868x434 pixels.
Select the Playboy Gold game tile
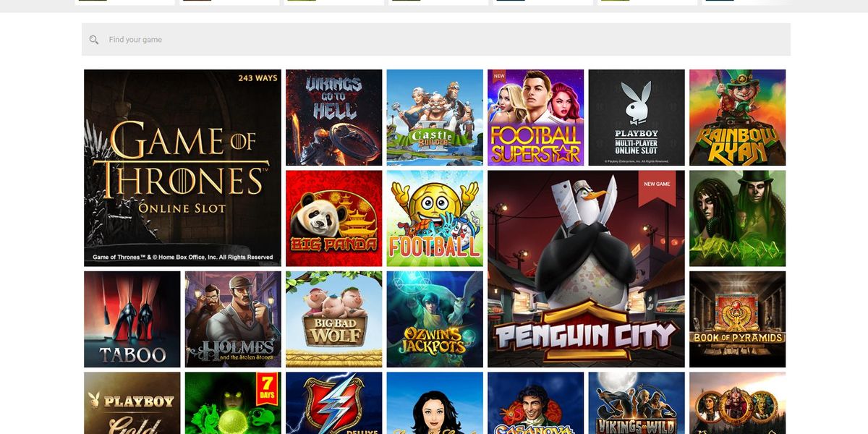132,403
